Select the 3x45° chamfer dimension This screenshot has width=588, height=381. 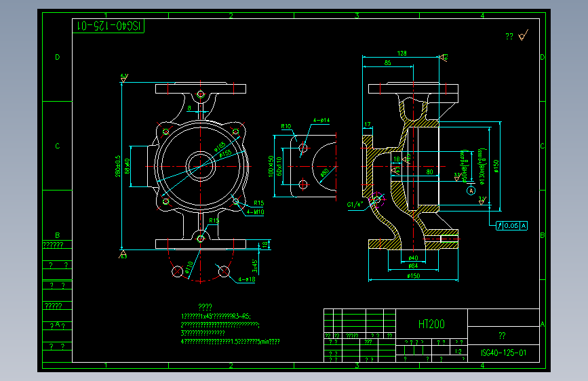(x=254, y=266)
